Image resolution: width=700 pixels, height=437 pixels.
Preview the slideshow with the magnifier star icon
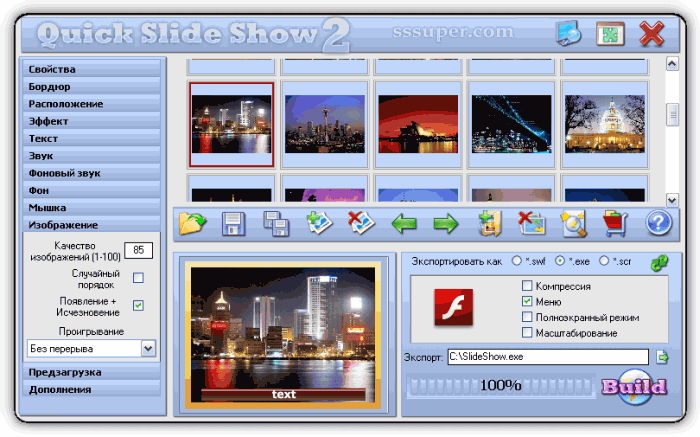(x=573, y=223)
